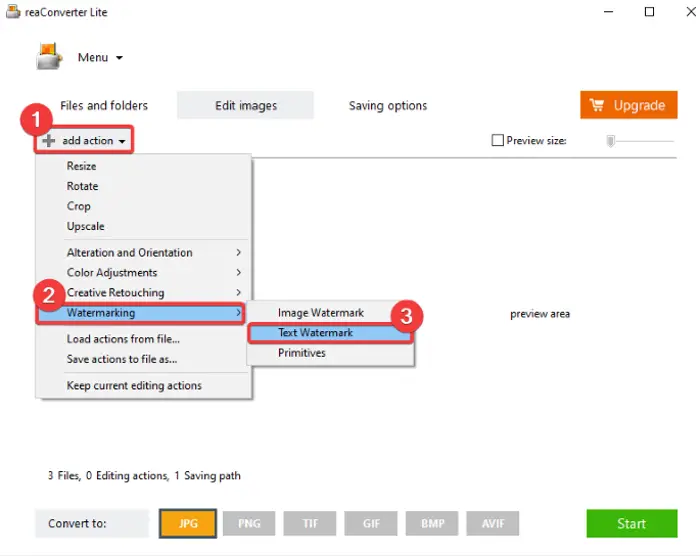Click the reaConverter title bar app icon
The width and height of the screenshot is (700, 556).
[12, 11]
